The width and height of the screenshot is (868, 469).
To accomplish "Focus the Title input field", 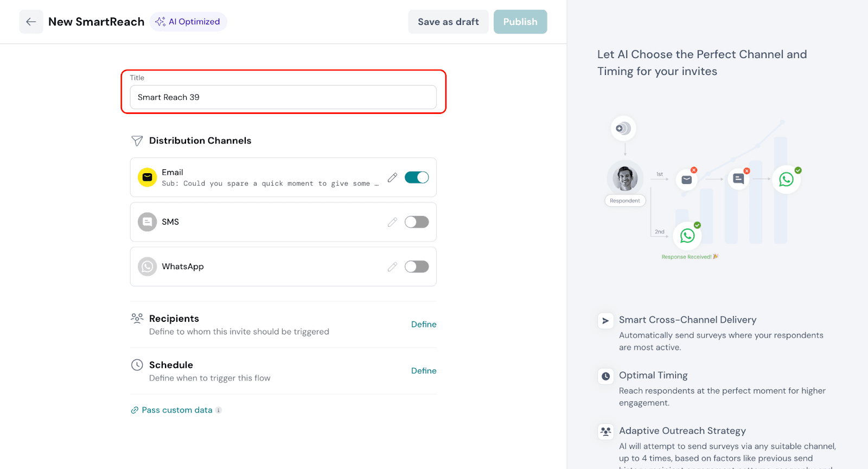I will (283, 97).
